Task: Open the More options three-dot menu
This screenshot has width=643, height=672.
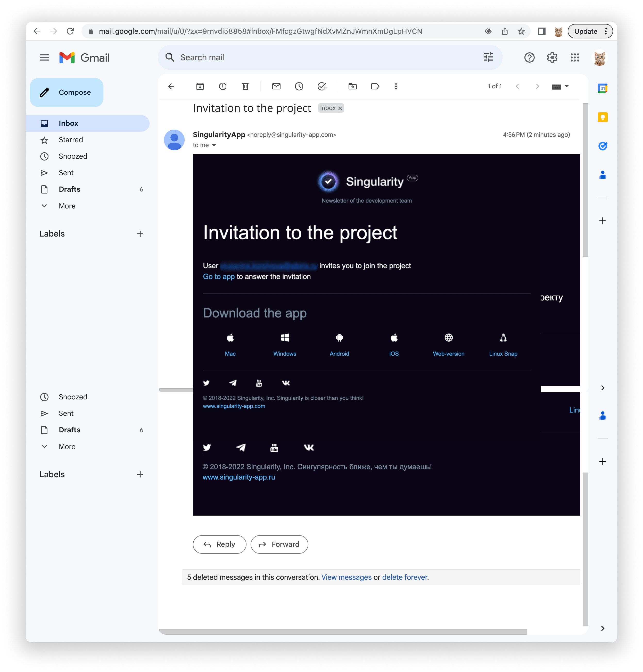Action: tap(396, 86)
